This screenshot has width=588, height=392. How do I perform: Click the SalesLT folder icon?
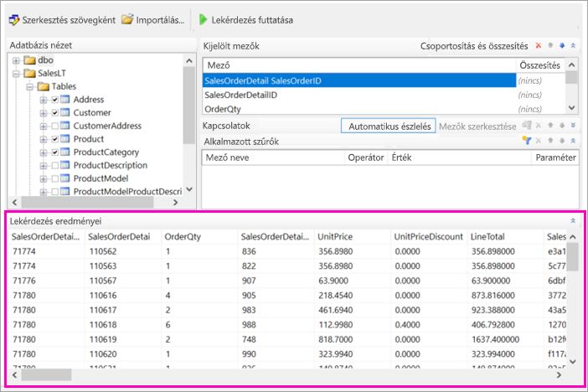pos(29,73)
